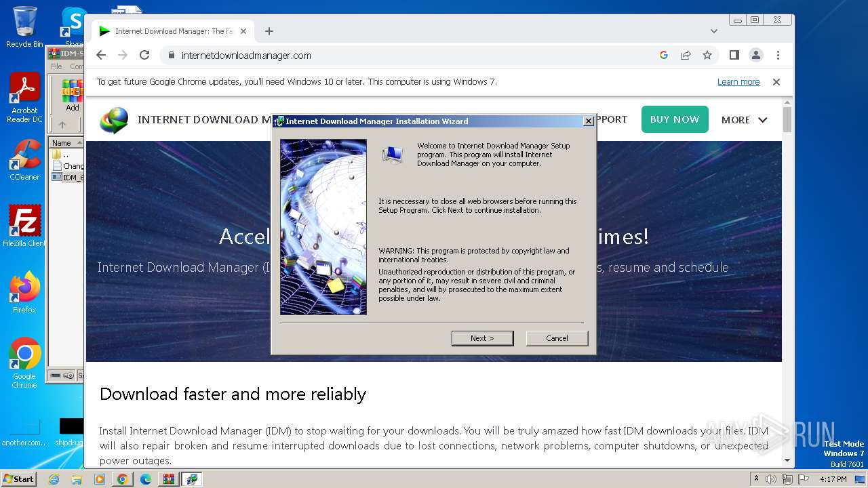The image size is (868, 488).
Task: Open Google icon in address bar
Action: (x=664, y=56)
